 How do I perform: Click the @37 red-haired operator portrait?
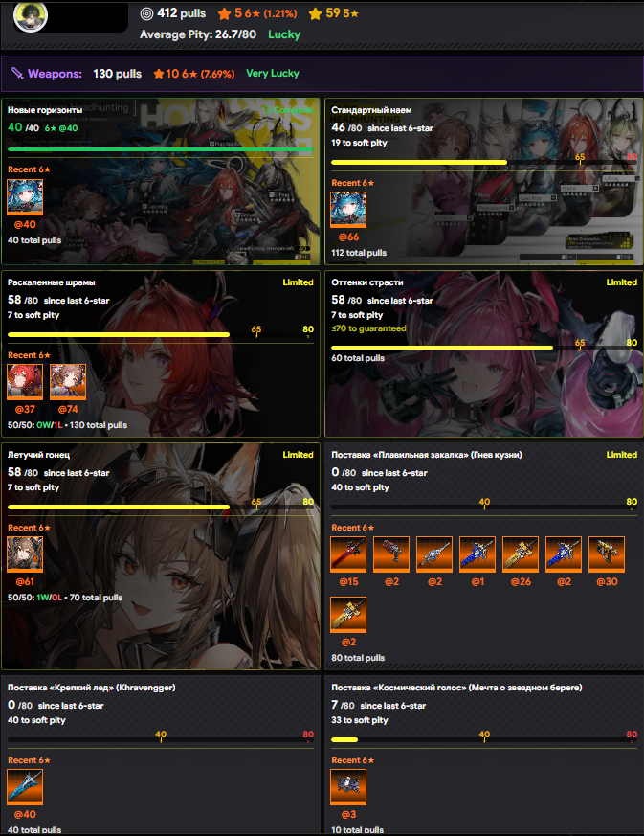pyautogui.click(x=25, y=382)
